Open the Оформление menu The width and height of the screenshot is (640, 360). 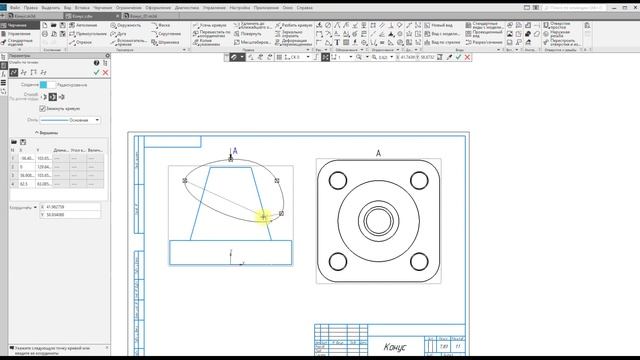coord(158,8)
